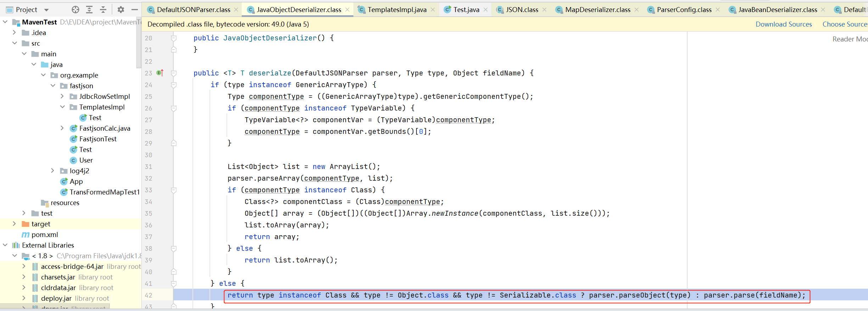Expand the test folder
Viewport: 868px width, 311px height.
[24, 213]
